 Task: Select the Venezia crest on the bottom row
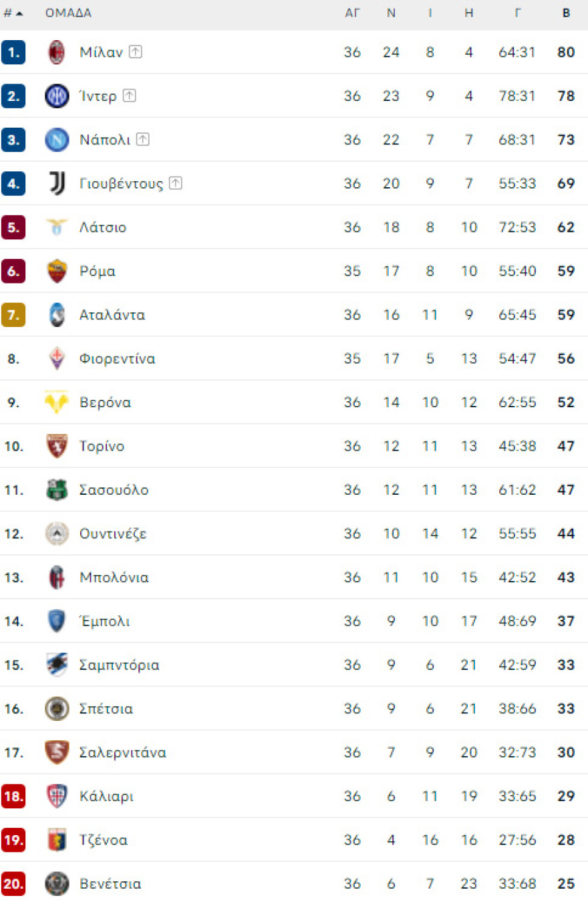tap(57, 883)
